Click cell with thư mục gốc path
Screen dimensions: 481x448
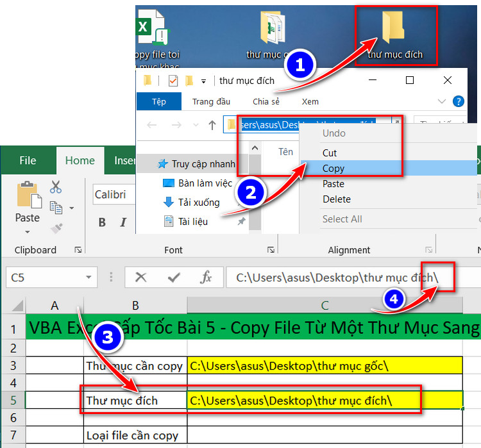click(x=325, y=365)
